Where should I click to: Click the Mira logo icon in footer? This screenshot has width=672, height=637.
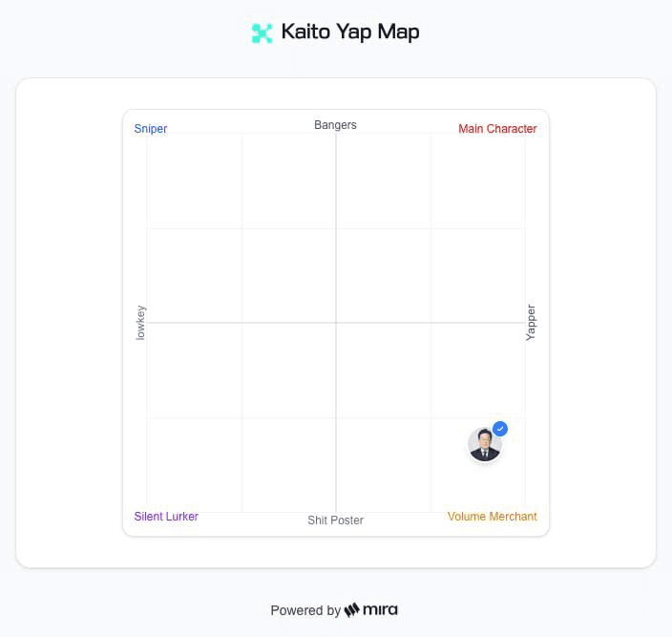click(352, 609)
